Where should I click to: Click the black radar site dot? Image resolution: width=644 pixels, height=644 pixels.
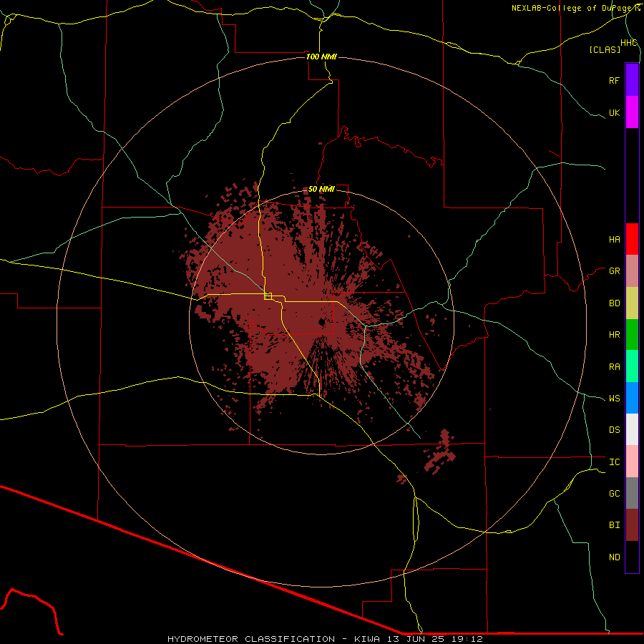click(321, 323)
